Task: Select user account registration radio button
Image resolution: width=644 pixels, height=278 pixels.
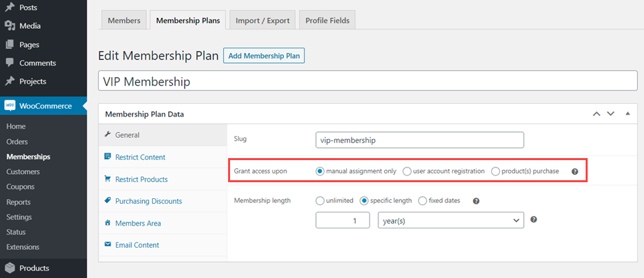Action: tap(407, 171)
